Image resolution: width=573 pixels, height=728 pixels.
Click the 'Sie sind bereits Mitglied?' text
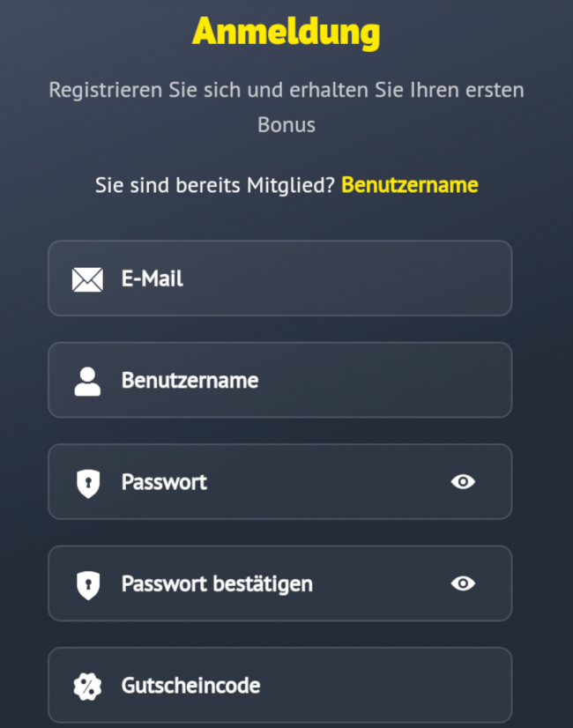214,185
